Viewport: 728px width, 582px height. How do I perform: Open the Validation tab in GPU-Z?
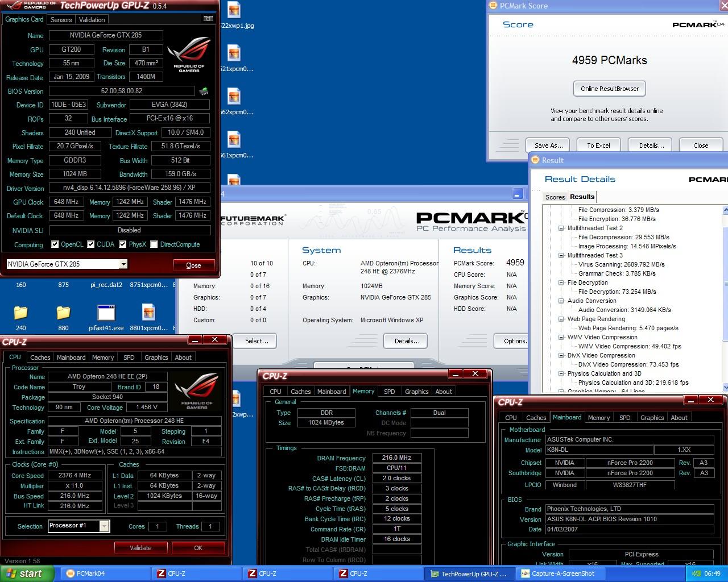tap(92, 19)
